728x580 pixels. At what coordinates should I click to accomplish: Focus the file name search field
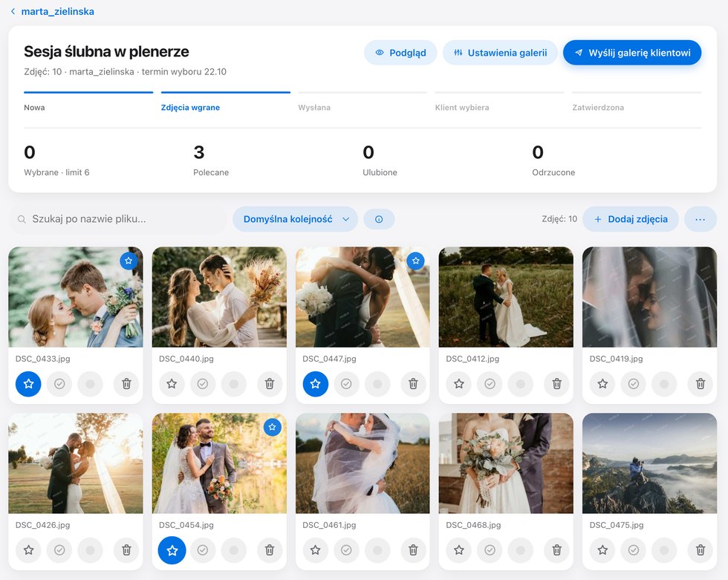tap(118, 219)
